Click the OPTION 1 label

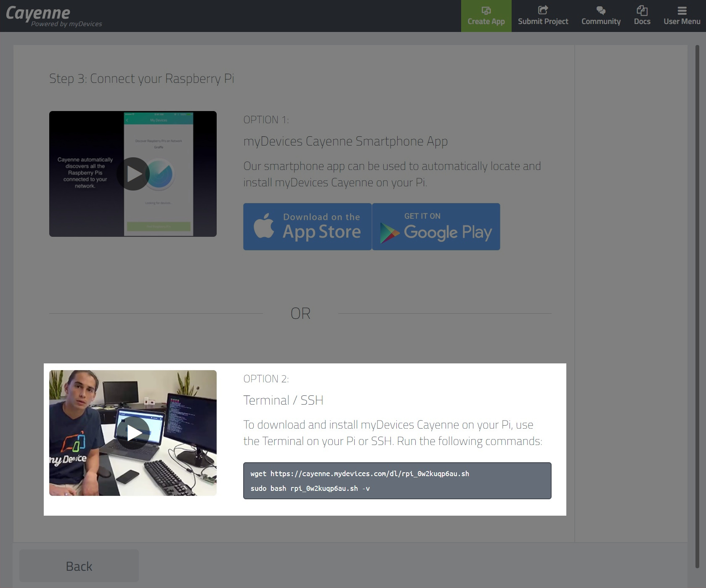point(266,120)
